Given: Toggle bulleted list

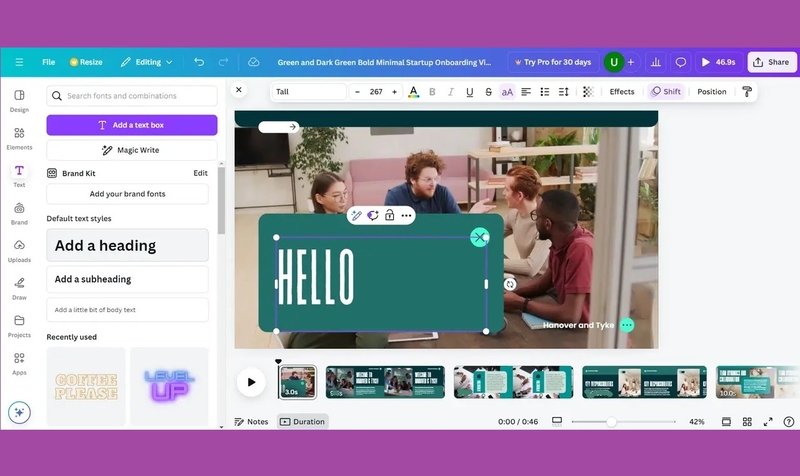Looking at the screenshot, I should point(545,92).
